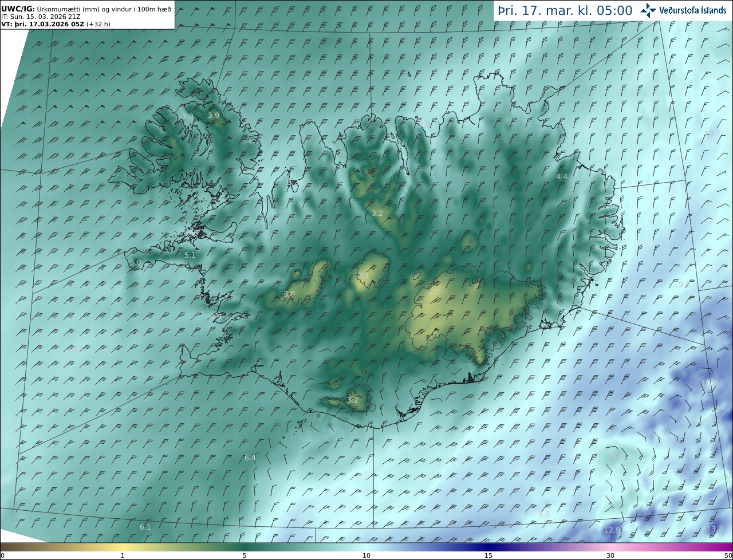Click 'Úrkomumætti (mm) og vindur í 100m hæð' title

pyautogui.click(x=104, y=9)
